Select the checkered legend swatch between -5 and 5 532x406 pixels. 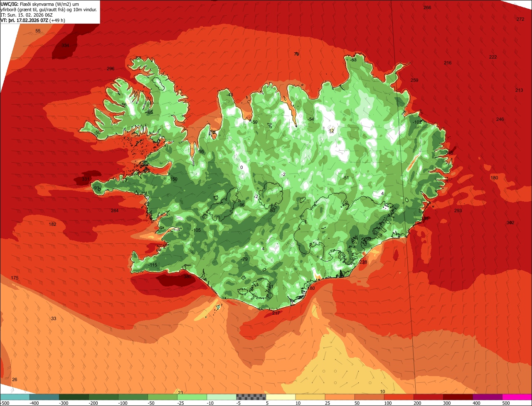coord(251,397)
